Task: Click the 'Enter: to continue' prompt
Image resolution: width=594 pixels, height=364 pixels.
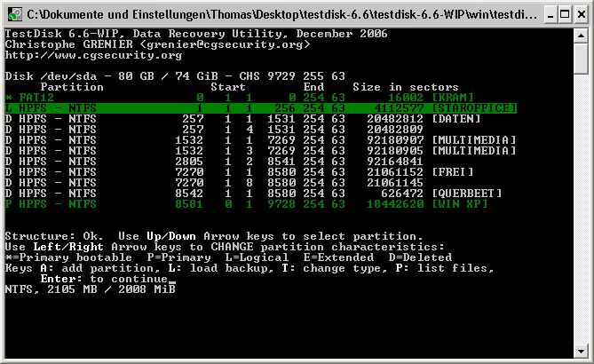Action: [104, 279]
